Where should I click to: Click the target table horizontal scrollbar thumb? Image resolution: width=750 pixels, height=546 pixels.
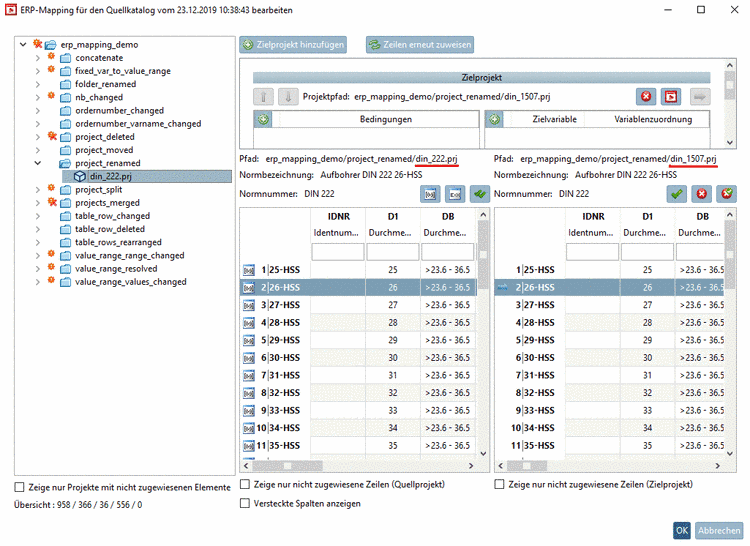[527, 466]
